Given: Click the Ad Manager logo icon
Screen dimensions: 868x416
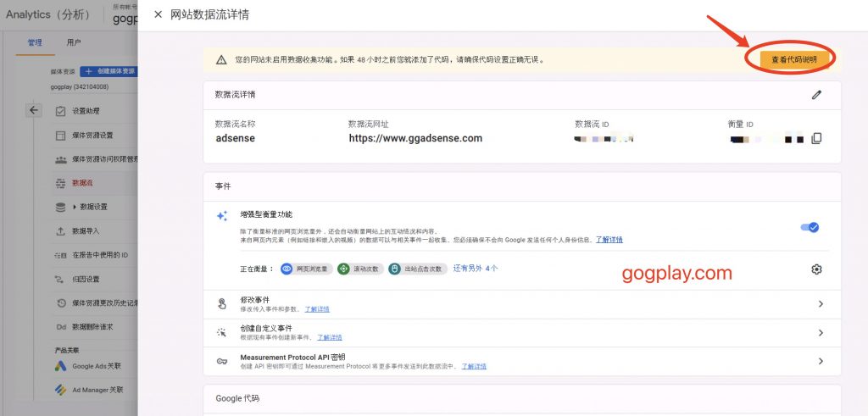Looking at the screenshot, I should tap(60, 390).
